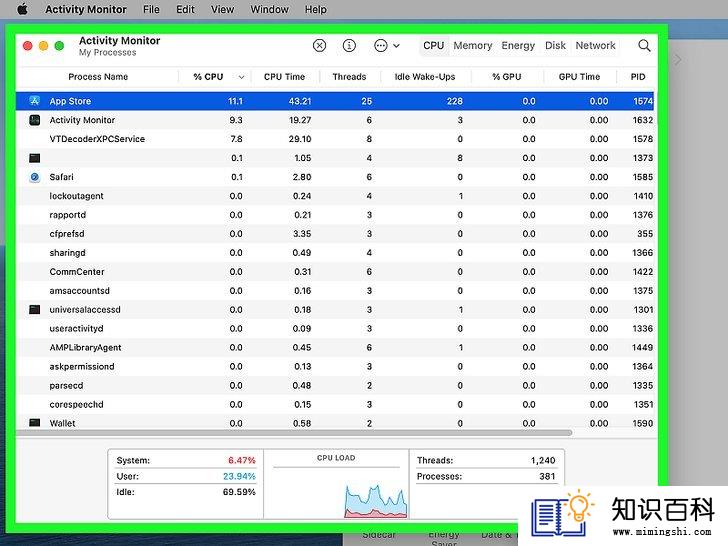Select the cfprefsd process row
The height and width of the screenshot is (546, 728).
pos(335,234)
